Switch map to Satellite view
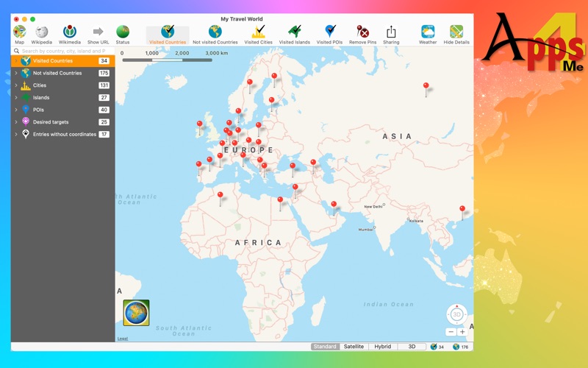 (x=354, y=347)
